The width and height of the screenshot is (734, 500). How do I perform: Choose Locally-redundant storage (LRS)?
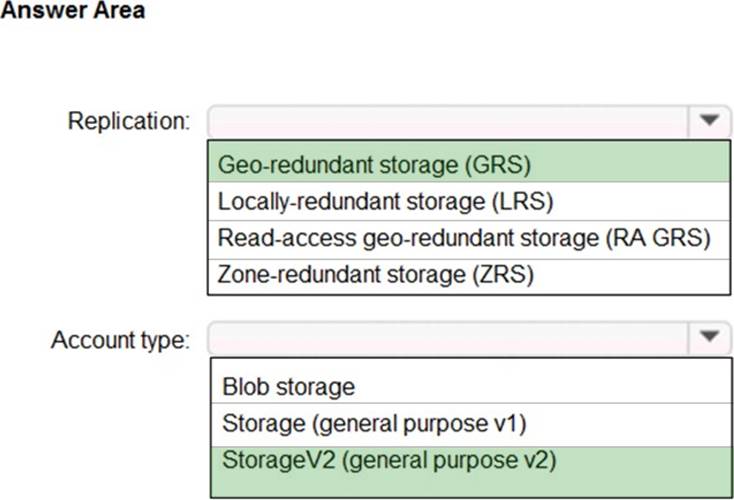point(386,201)
